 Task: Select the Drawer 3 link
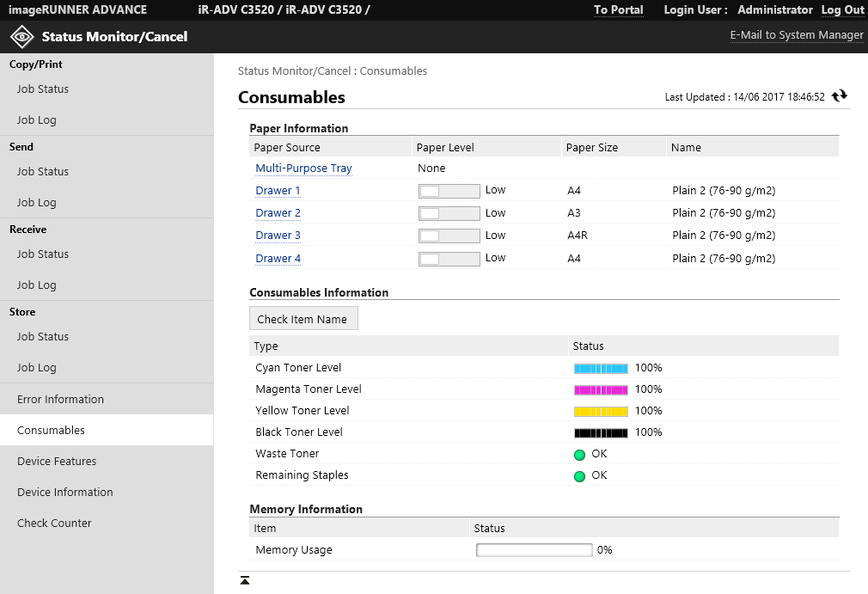278,236
